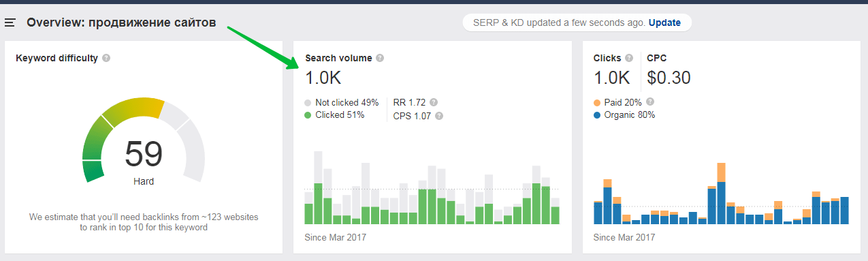
Task: Click the Keyword difficulty help icon
Action: pyautogui.click(x=106, y=58)
